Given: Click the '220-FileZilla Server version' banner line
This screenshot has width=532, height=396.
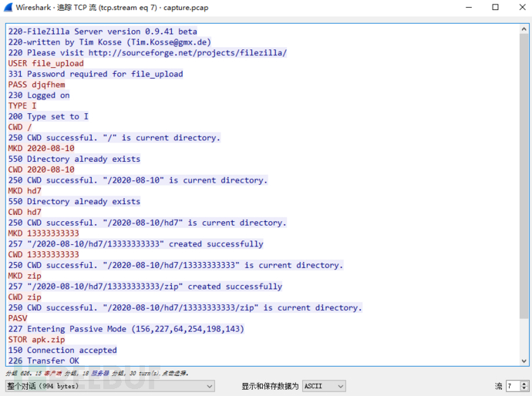Looking at the screenshot, I should point(103,32).
